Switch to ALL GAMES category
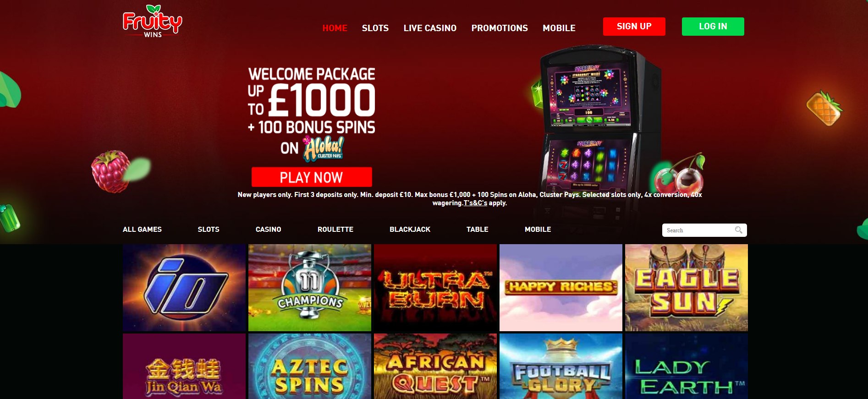The width and height of the screenshot is (868, 399). pyautogui.click(x=142, y=230)
